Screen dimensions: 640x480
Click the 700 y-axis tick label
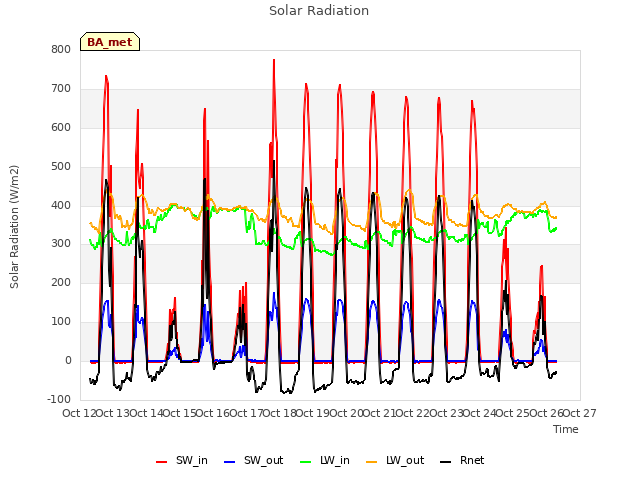(x=61, y=88)
